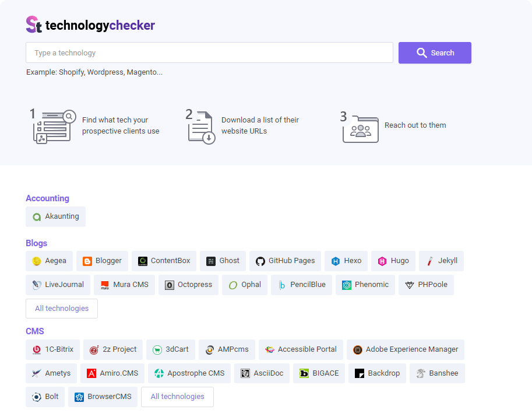Viewport: 532px width, 413px height.
Task: Click the PencilBlue logo icon
Action: coord(282,285)
